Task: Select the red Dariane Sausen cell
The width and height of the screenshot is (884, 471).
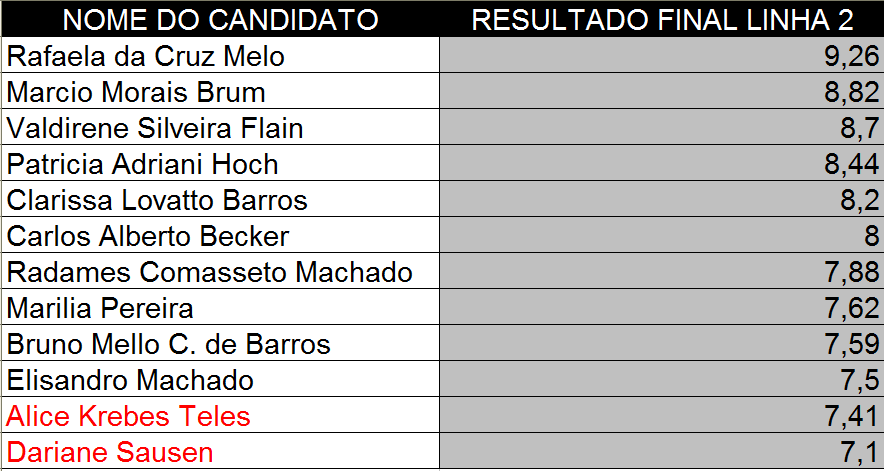Action: 220,452
